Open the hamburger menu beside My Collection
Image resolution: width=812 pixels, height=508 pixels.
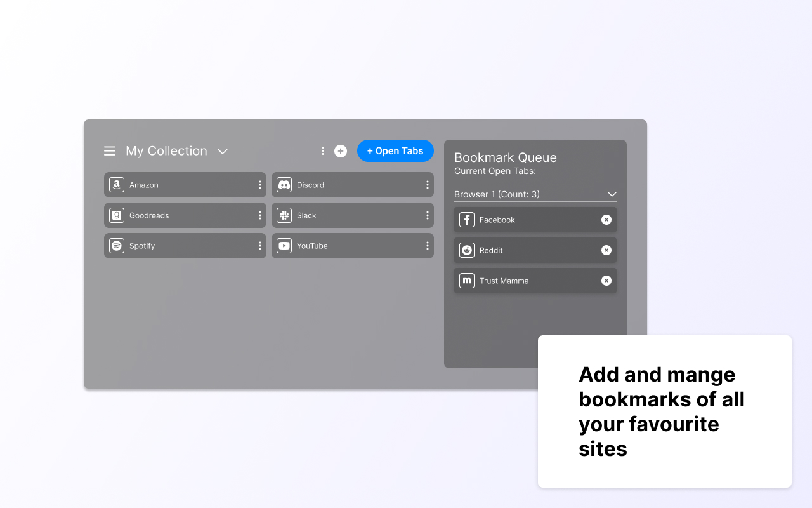110,151
